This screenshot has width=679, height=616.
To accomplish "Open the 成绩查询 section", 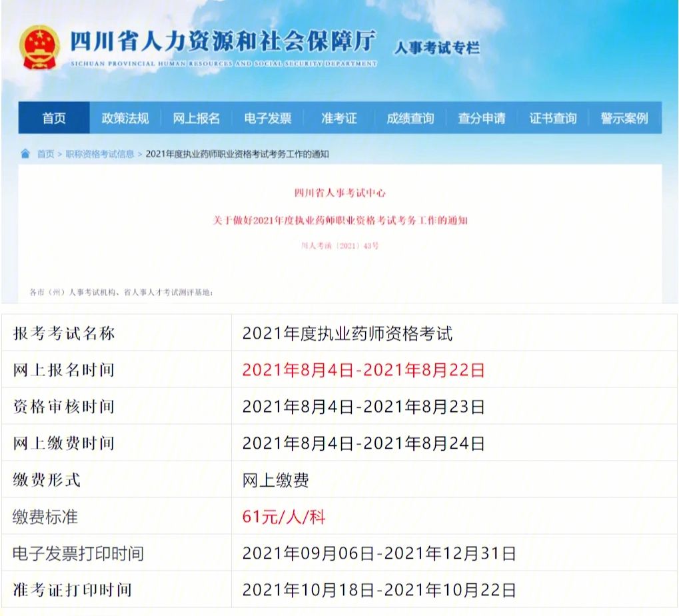I will click(x=410, y=118).
